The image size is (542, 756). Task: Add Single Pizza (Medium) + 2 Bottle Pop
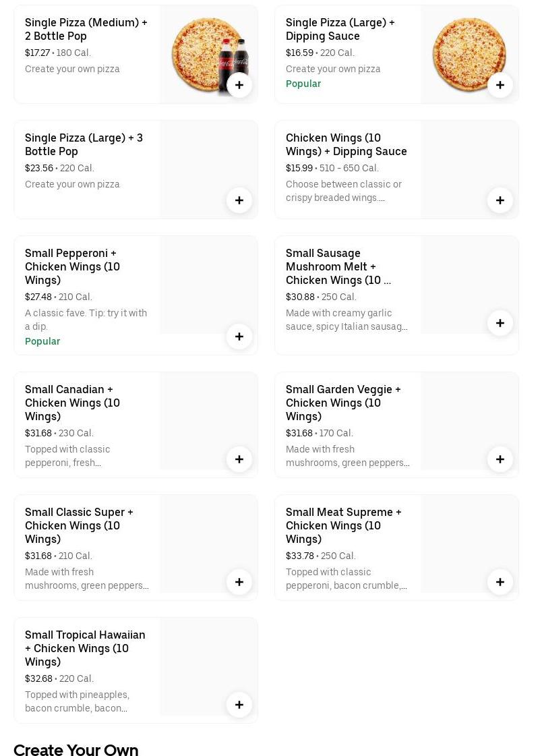coord(239,85)
